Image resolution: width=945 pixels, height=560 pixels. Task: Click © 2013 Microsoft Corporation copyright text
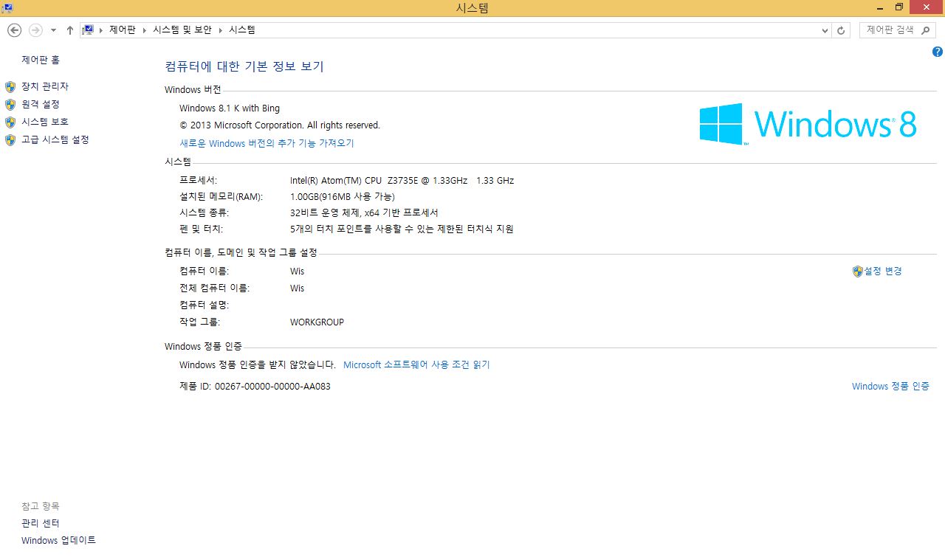(280, 125)
